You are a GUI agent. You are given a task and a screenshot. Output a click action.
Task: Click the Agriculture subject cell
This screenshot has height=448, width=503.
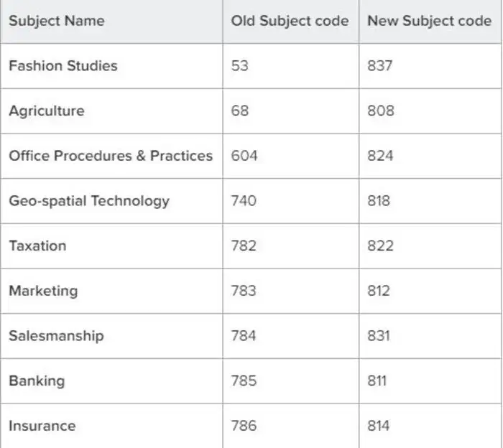[47, 111]
